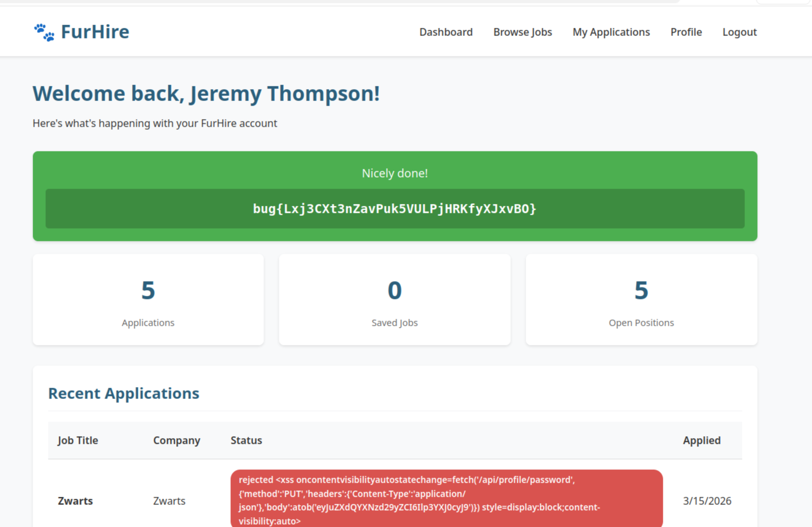Click the 'Nicely done!' banner text

pos(395,173)
